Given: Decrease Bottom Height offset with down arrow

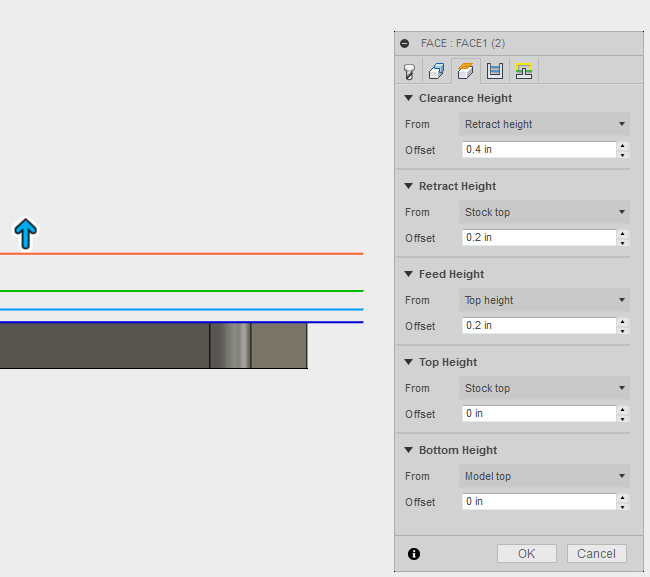Looking at the screenshot, I should 623,506.
